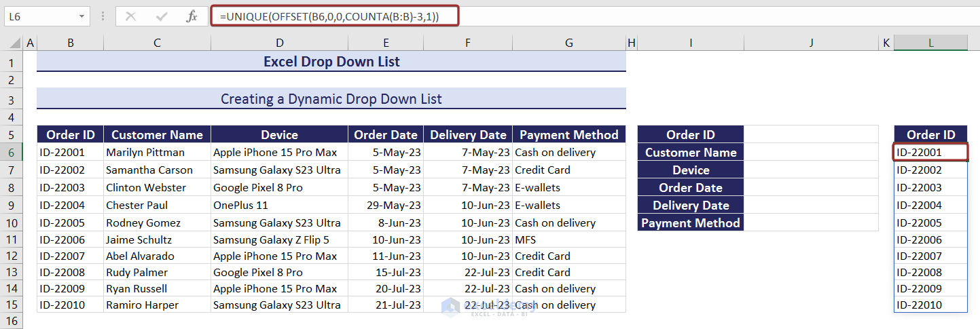Image resolution: width=980 pixels, height=329 pixels.
Task: Select the column L header
Action: pos(930,43)
